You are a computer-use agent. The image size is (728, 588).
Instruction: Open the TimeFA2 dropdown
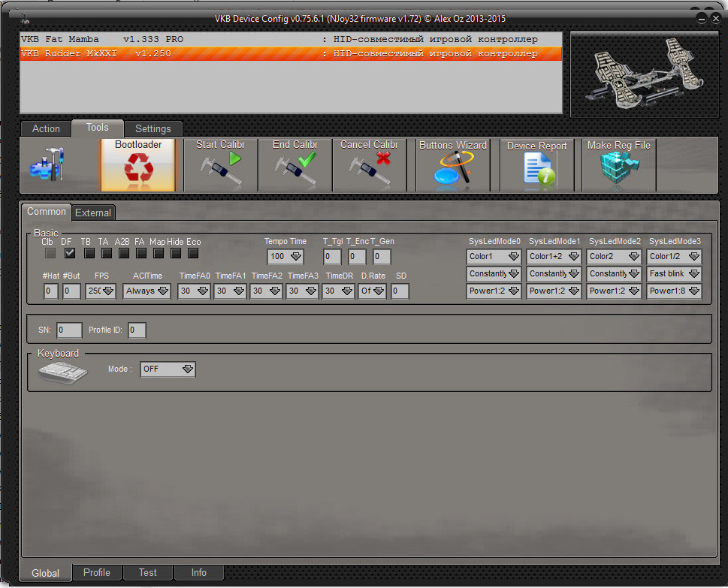coord(266,291)
